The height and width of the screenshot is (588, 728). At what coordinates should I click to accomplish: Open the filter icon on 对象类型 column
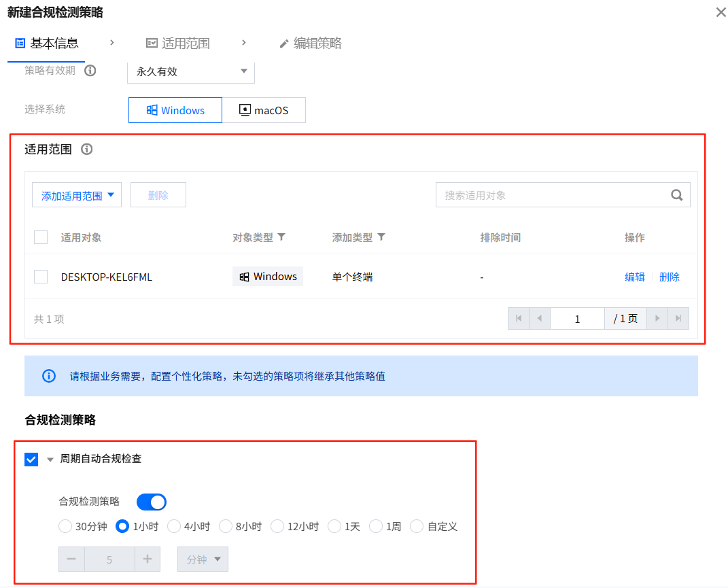(x=283, y=236)
